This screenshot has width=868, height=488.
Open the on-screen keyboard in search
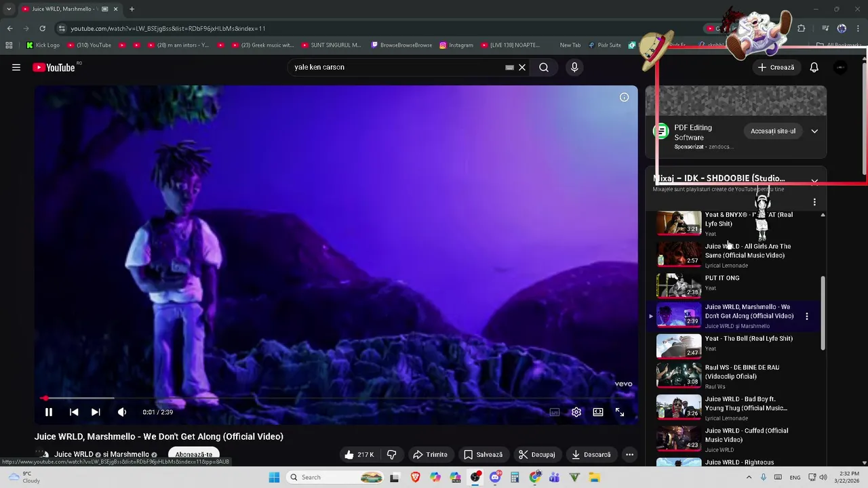point(509,67)
